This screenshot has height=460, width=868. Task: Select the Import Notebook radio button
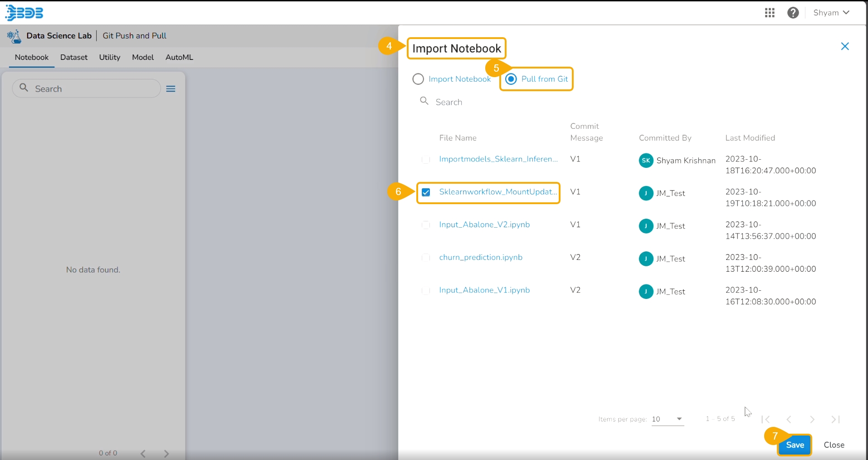(418, 79)
